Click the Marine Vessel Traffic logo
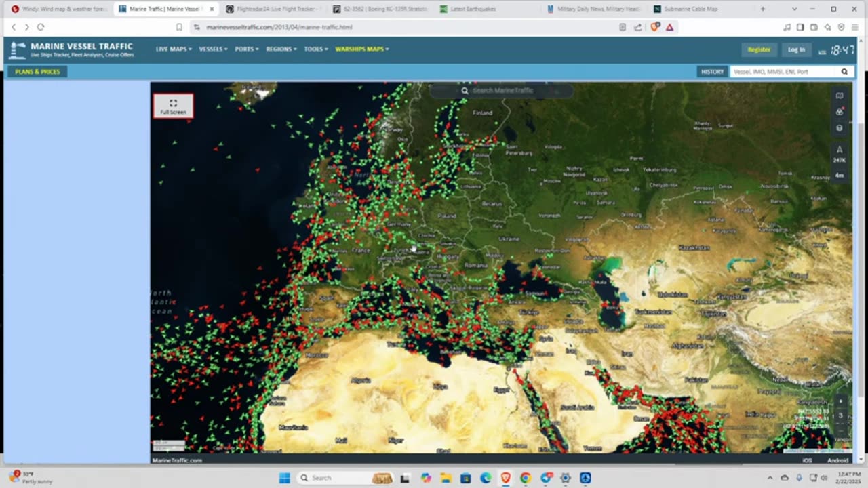The height and width of the screenshot is (488, 868). pos(71,49)
